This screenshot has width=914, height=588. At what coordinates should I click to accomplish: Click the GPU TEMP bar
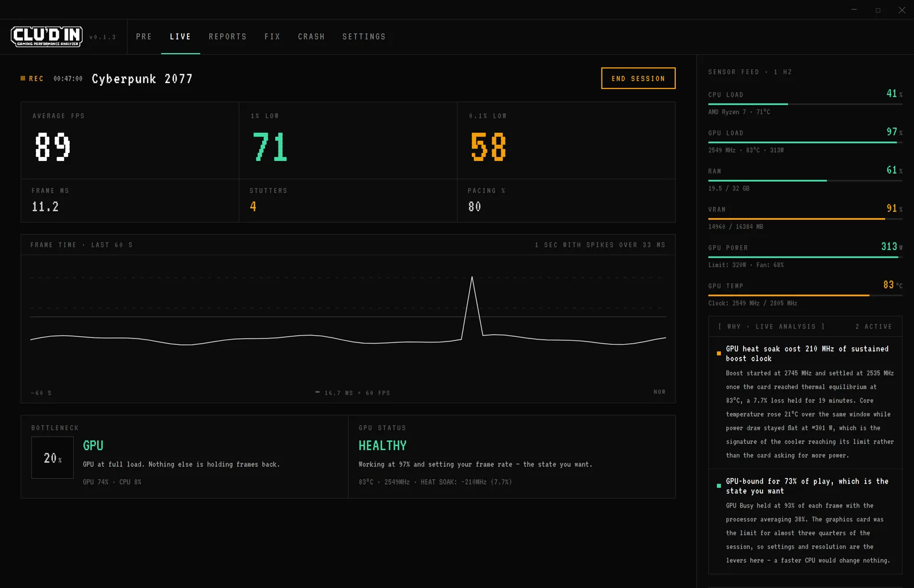(x=805, y=295)
